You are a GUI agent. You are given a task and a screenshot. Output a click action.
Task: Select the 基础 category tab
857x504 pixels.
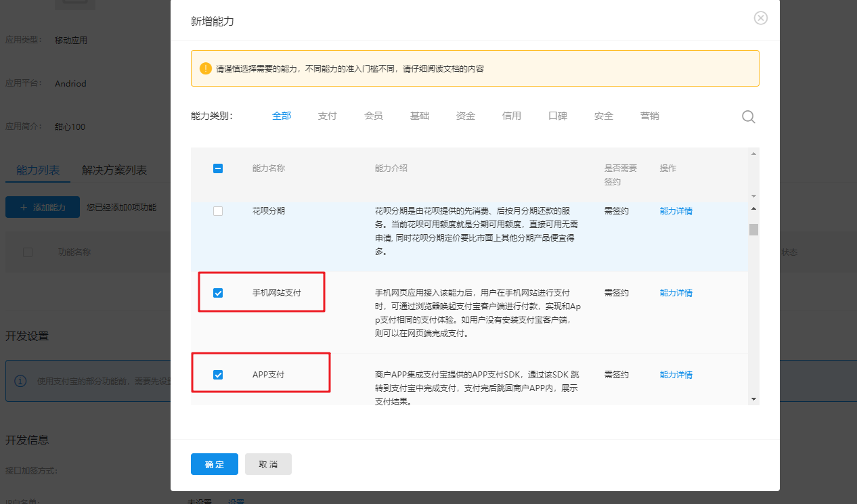point(420,116)
